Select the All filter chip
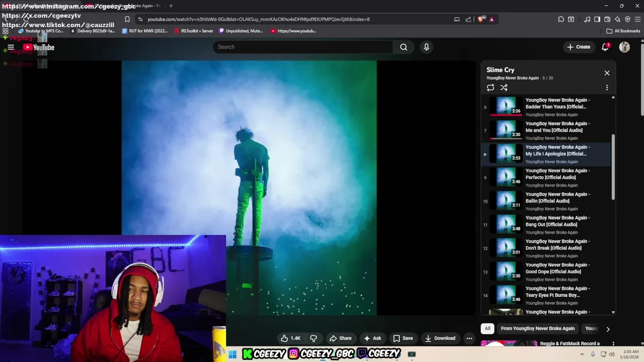This screenshot has width=644, height=362. click(x=487, y=328)
